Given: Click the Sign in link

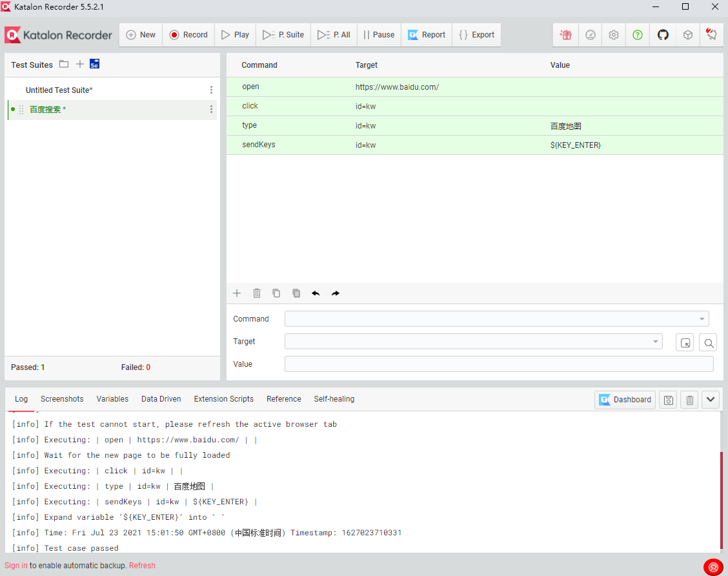Looking at the screenshot, I should (x=16, y=565).
